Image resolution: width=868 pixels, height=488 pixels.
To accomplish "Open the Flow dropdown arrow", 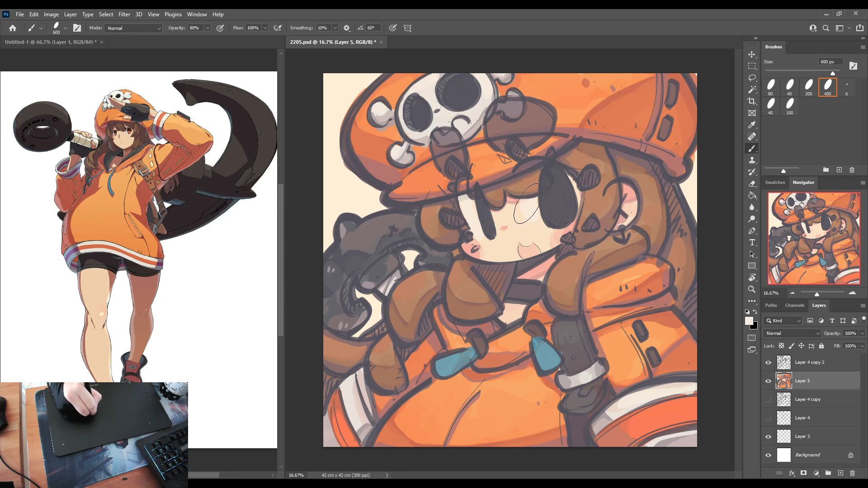I will point(265,28).
